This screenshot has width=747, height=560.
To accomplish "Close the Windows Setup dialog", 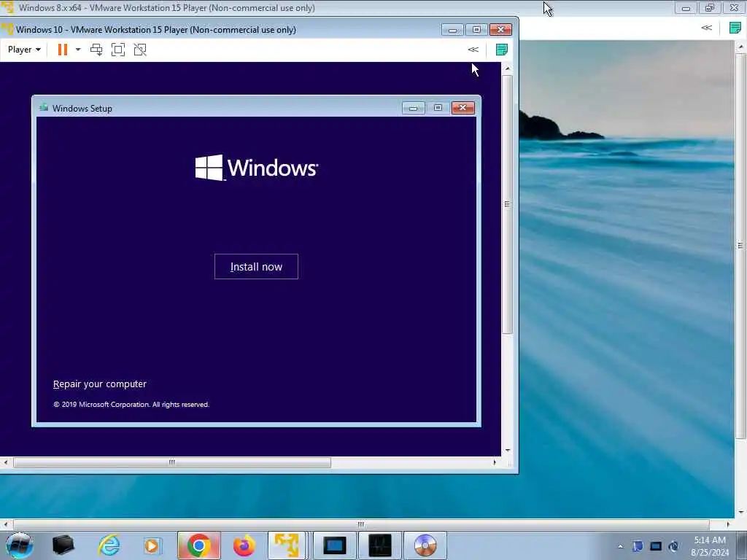I will [x=462, y=108].
